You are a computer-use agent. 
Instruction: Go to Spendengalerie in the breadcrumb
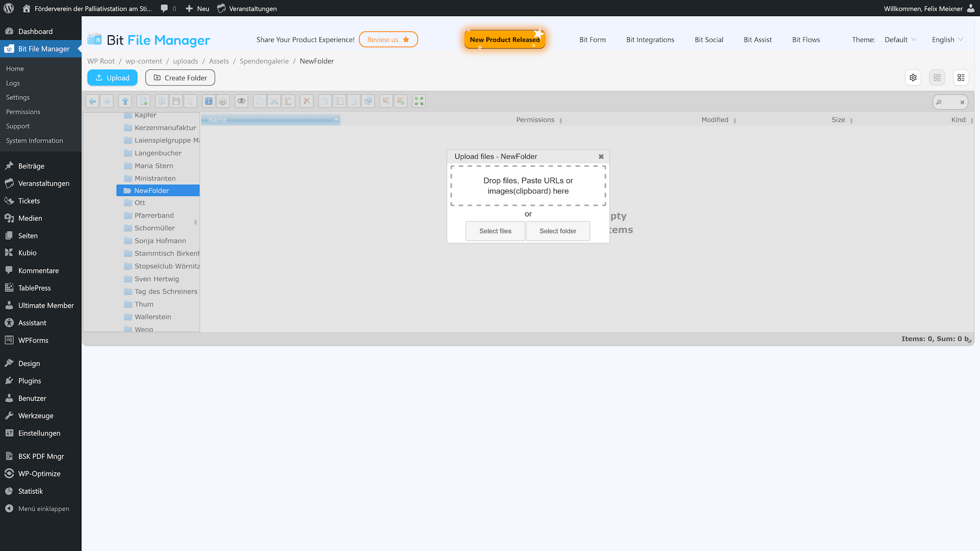264,61
